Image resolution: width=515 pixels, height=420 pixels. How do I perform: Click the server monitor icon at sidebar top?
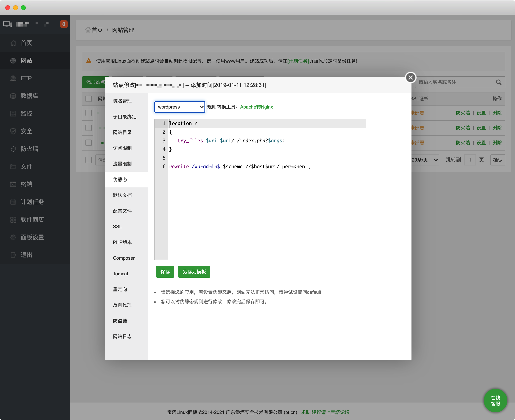[7, 24]
